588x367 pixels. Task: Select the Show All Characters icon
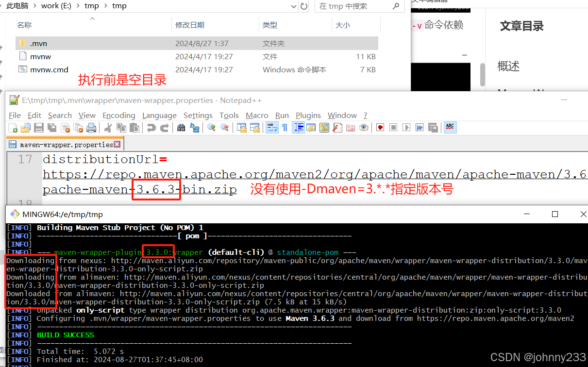[285, 127]
